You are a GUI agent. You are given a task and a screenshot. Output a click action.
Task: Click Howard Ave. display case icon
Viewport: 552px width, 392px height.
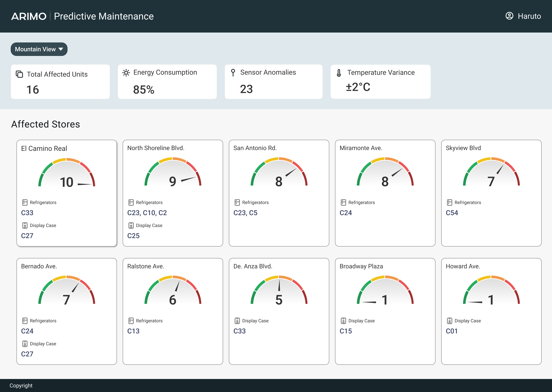(449, 321)
